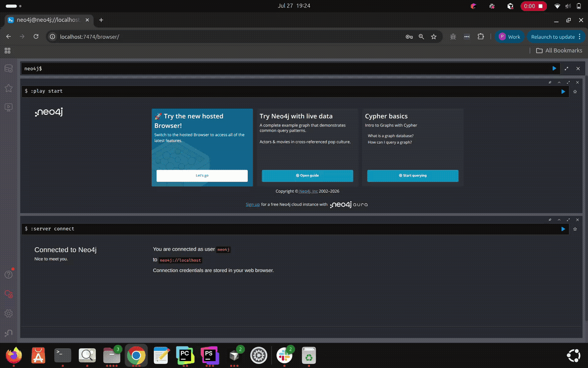Click the Start querying button

click(x=413, y=176)
